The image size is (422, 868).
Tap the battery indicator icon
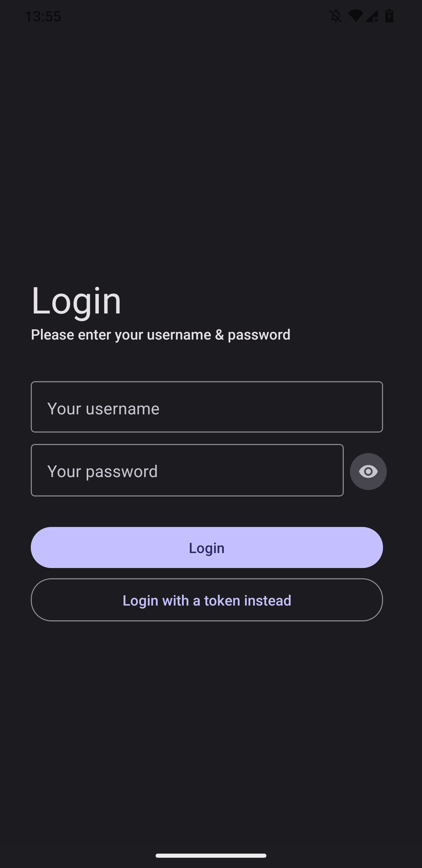coord(389,16)
